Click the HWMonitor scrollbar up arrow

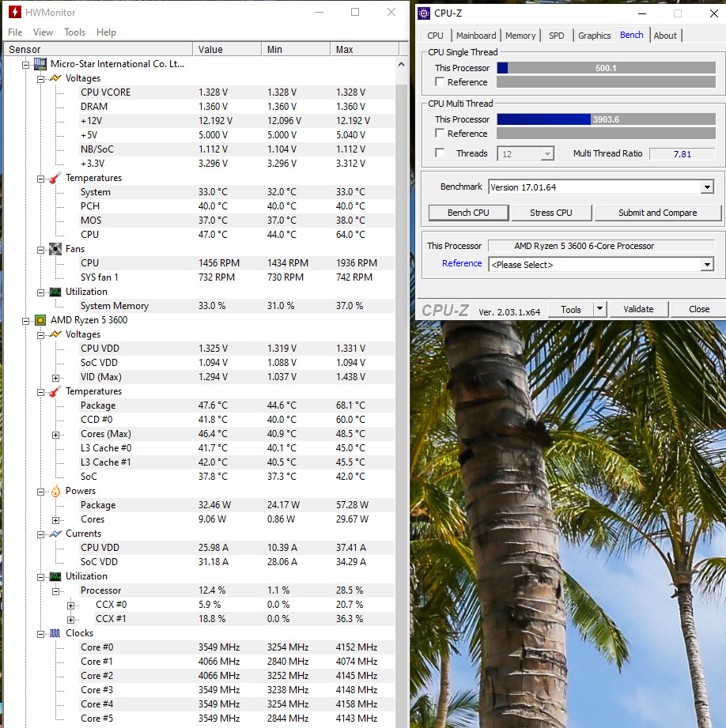coord(401,65)
